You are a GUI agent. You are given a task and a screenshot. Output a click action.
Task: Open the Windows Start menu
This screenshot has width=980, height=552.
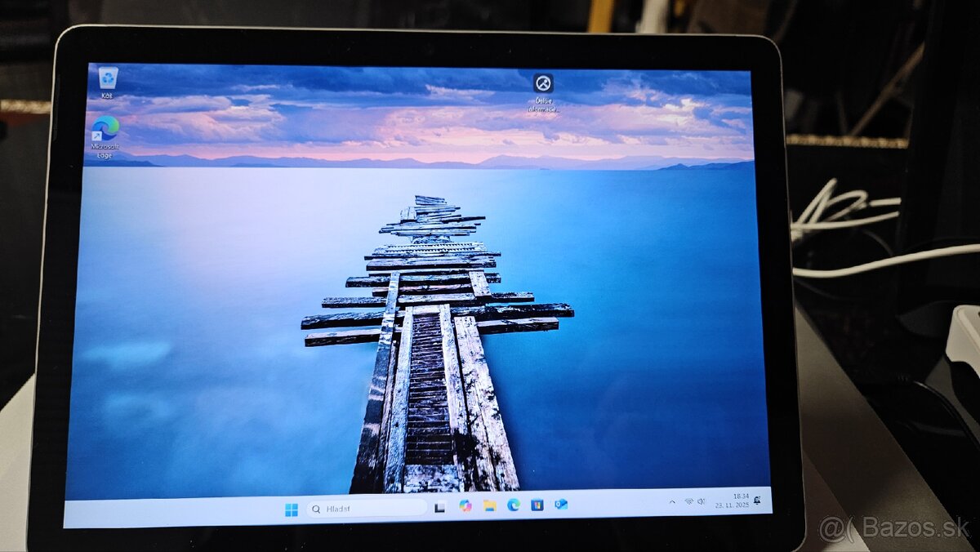[292, 510]
